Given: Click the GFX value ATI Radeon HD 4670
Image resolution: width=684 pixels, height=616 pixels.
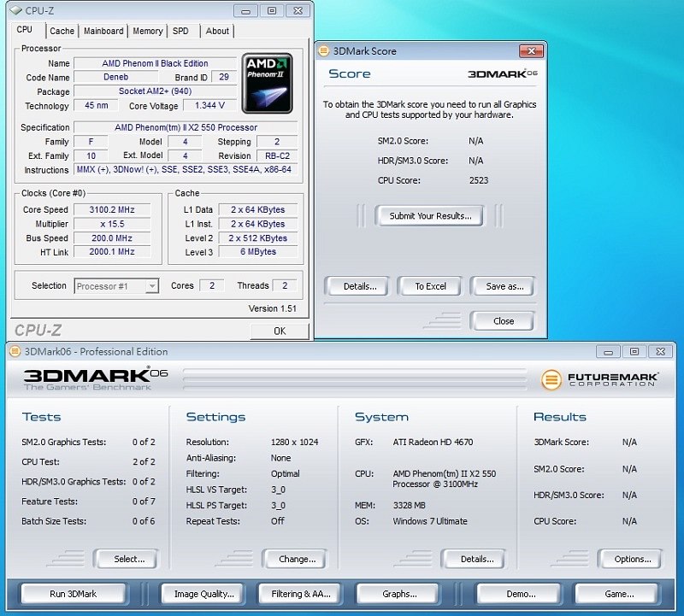Looking at the screenshot, I should [x=433, y=442].
